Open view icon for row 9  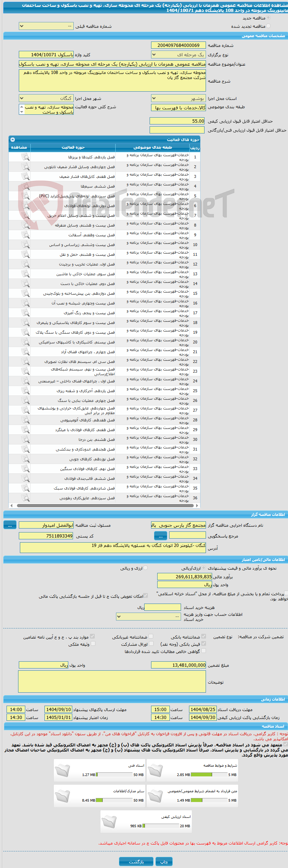click(x=25, y=235)
